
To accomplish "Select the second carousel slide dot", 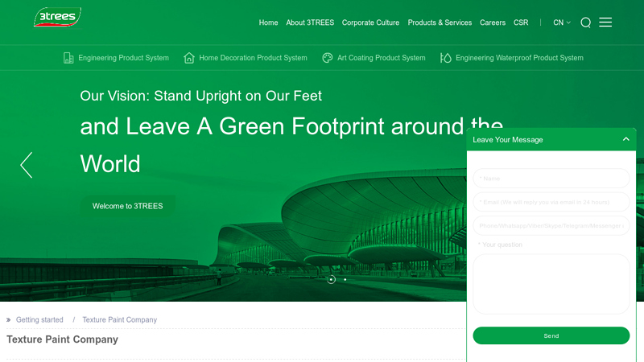I will pos(345,279).
